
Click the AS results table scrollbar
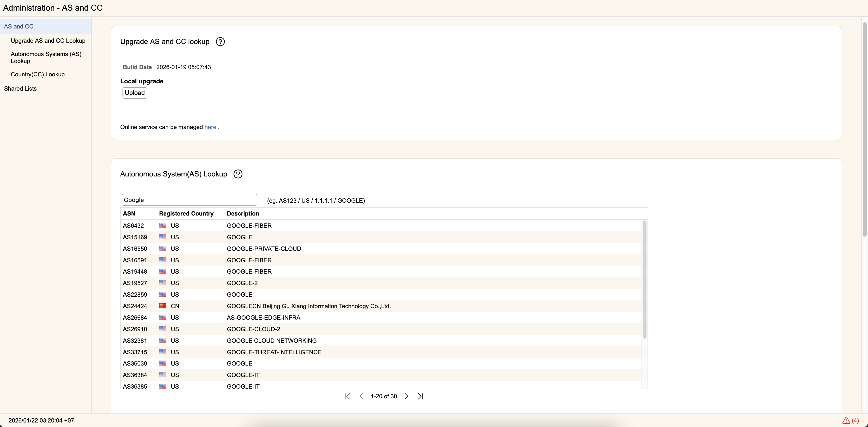[x=645, y=279]
